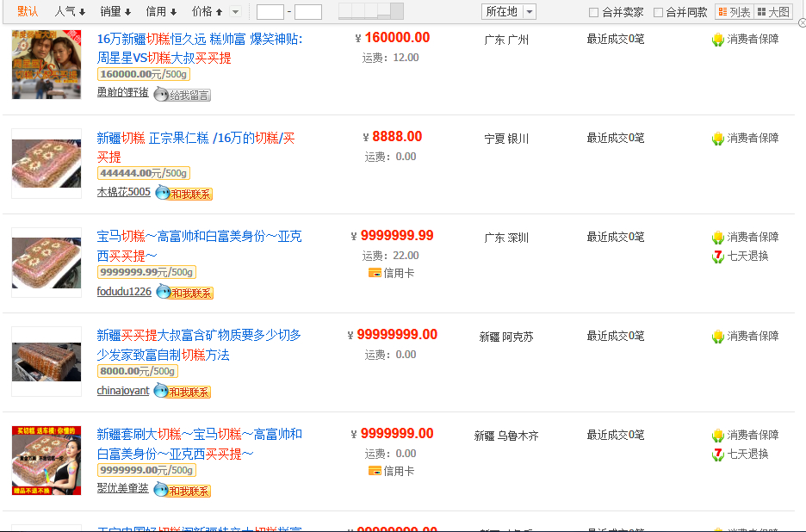Click 和我联系 chat icon for chinajoyant
Screen dimensions: 806x532
tap(183, 392)
